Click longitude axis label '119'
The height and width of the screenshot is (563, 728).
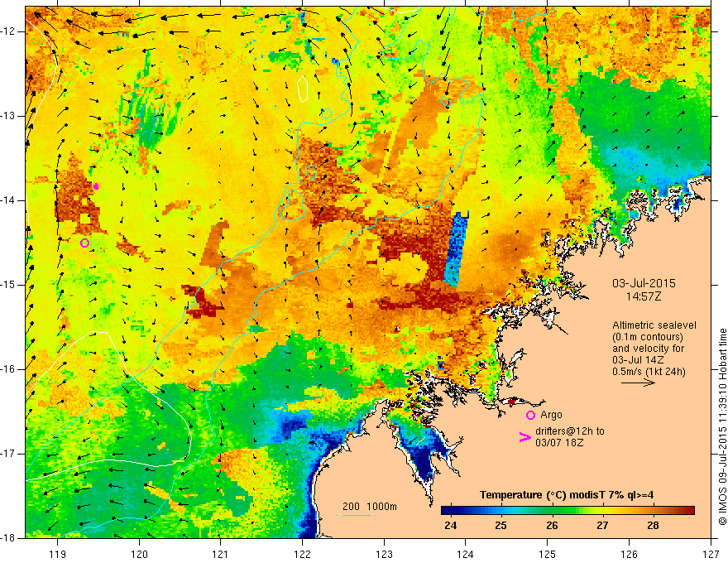click(x=58, y=554)
